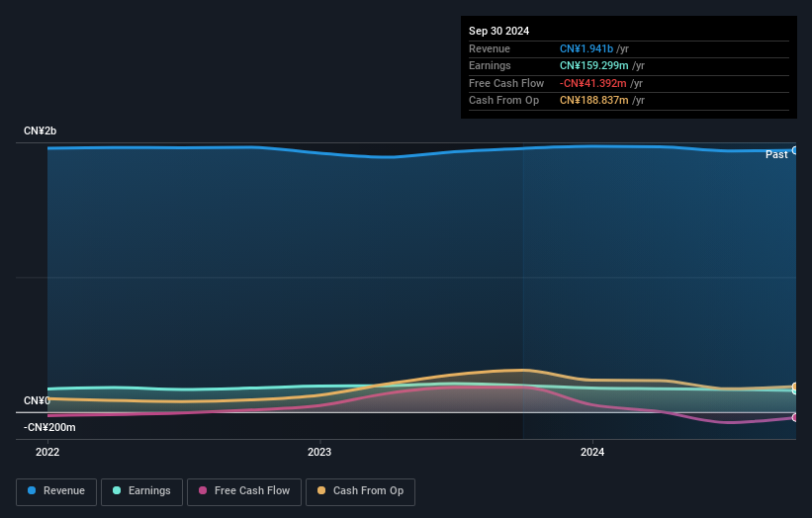This screenshot has height=518, width=812.
Task: Click the Sep 30 2024 tooltip date
Action: coord(498,31)
